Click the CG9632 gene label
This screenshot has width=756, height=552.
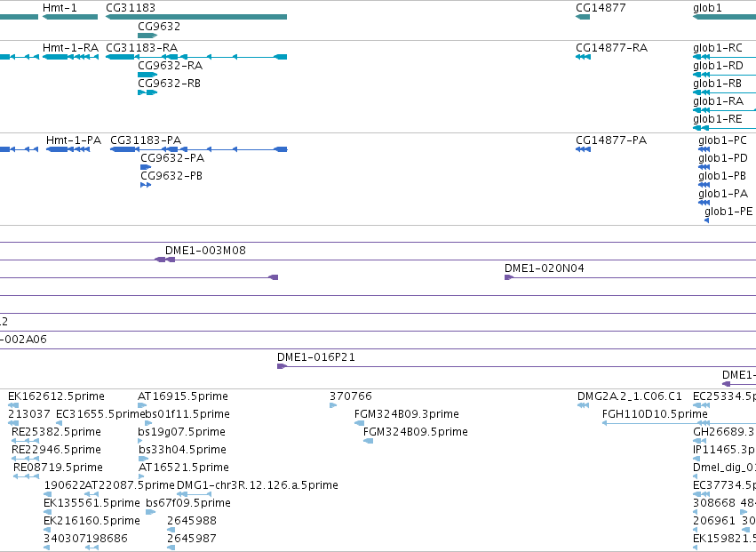click(159, 27)
